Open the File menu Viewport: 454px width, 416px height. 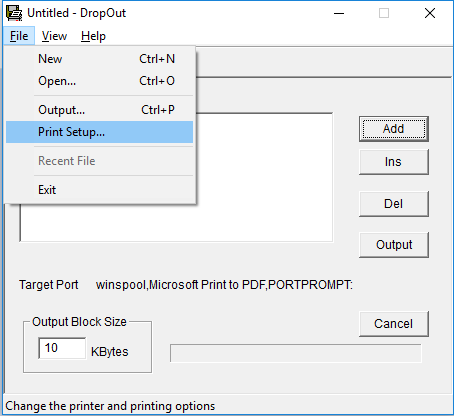pos(19,36)
